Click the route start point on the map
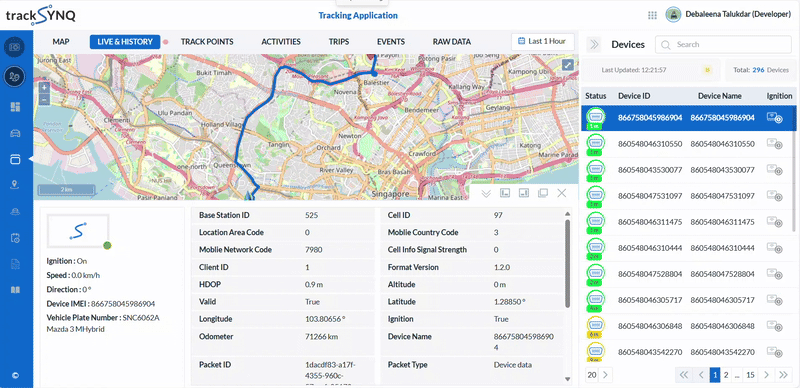 coord(374,74)
